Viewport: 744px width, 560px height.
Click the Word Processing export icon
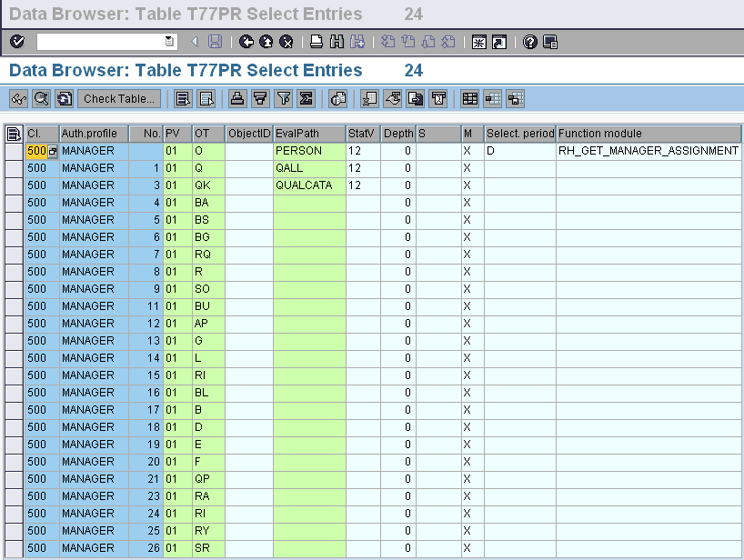[392, 98]
